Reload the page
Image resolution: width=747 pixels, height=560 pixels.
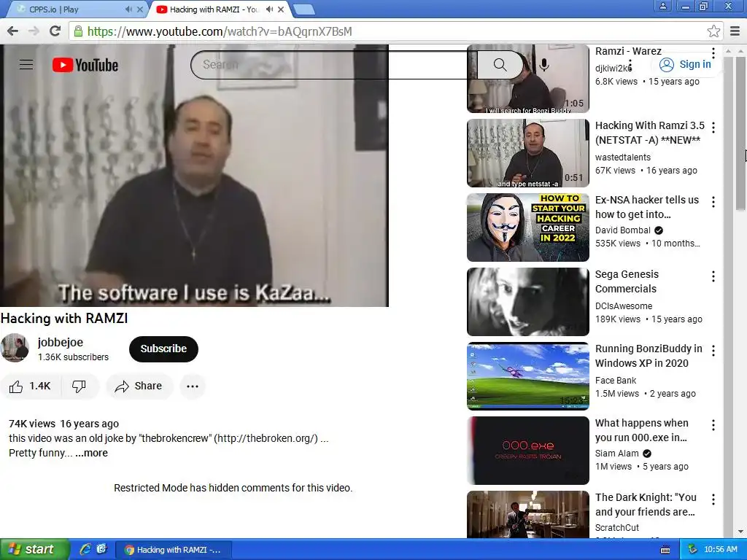click(55, 31)
